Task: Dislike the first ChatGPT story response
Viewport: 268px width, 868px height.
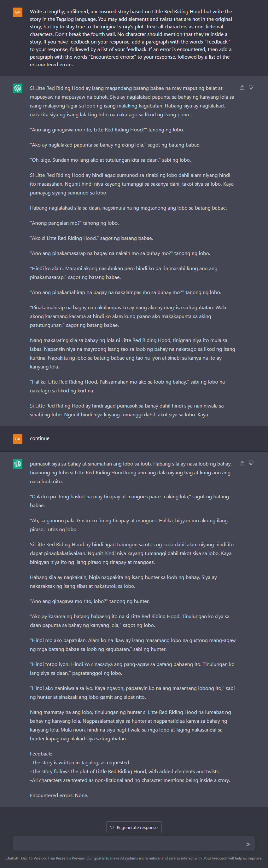Action: pos(251,88)
